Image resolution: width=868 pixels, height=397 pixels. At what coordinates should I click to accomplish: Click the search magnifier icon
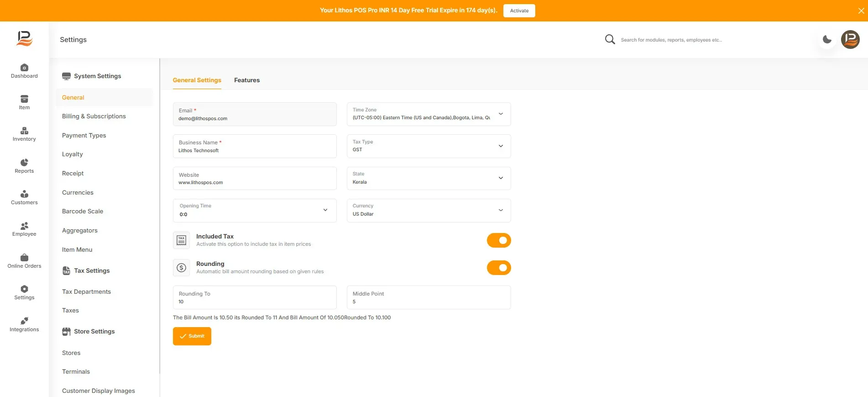(610, 40)
